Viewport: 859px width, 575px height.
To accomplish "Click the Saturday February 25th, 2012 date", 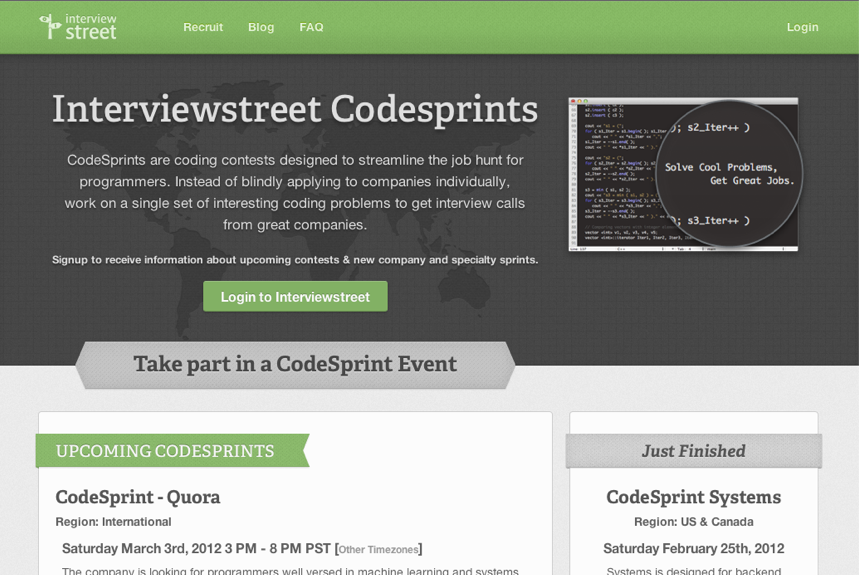I will point(693,549).
